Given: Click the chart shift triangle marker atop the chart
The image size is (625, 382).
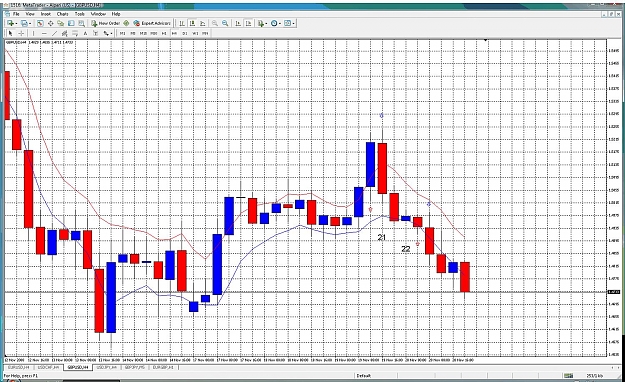Looking at the screenshot, I should [x=485, y=40].
